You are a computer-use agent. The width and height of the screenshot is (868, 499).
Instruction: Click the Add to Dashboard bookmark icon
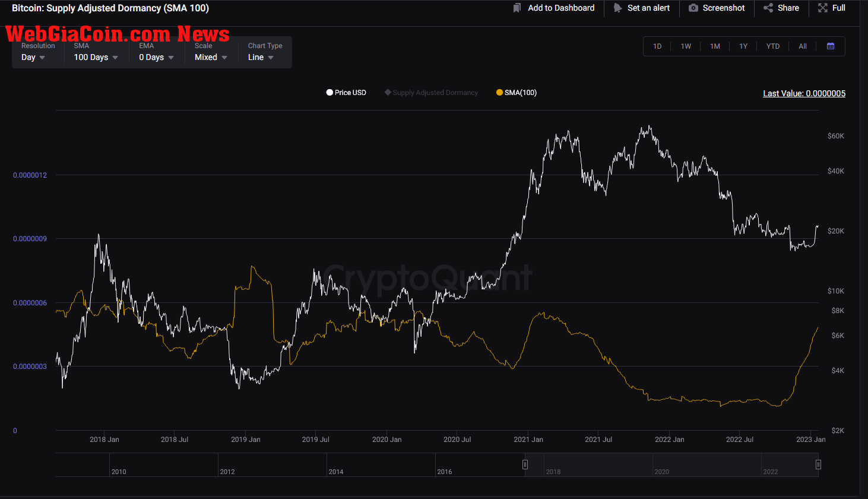click(517, 8)
